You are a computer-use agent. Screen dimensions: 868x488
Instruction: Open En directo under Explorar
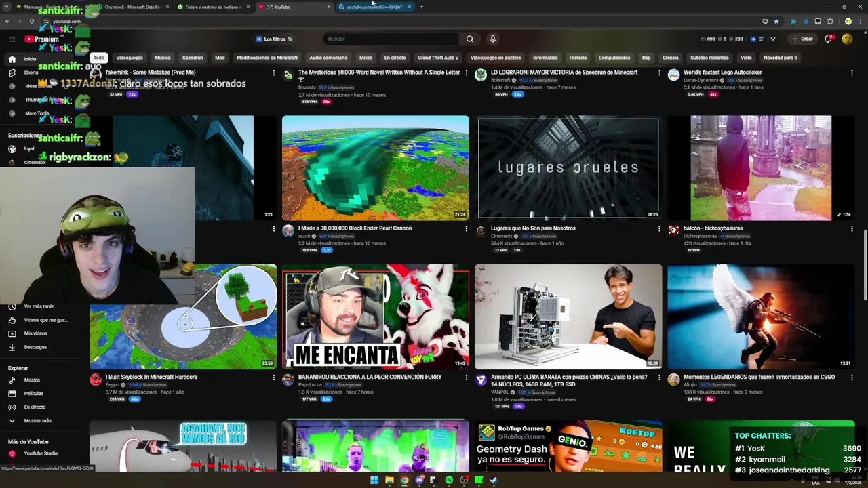[41, 407]
